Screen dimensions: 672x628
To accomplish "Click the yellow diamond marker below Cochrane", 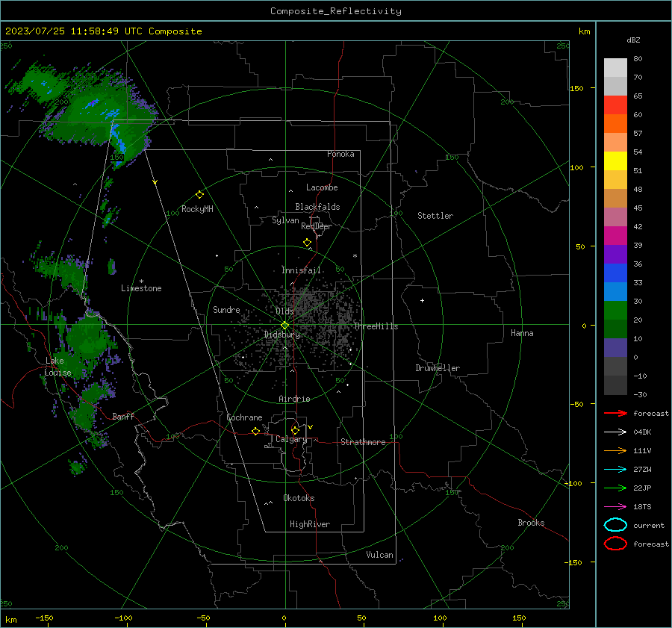I will 256,431.
